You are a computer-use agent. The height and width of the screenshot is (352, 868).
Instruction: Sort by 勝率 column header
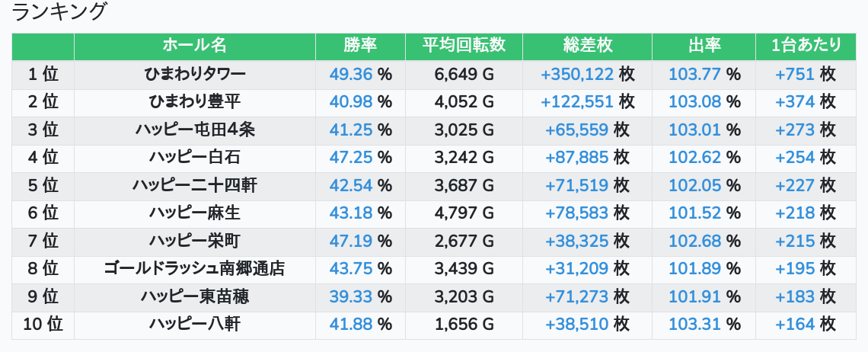[360, 46]
